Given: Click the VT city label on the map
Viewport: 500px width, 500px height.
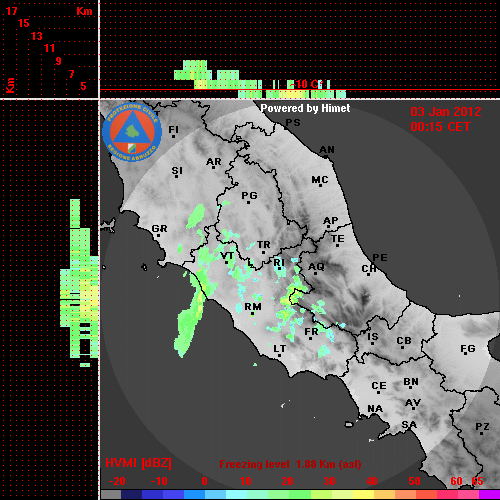Looking at the screenshot, I should 227,256.
